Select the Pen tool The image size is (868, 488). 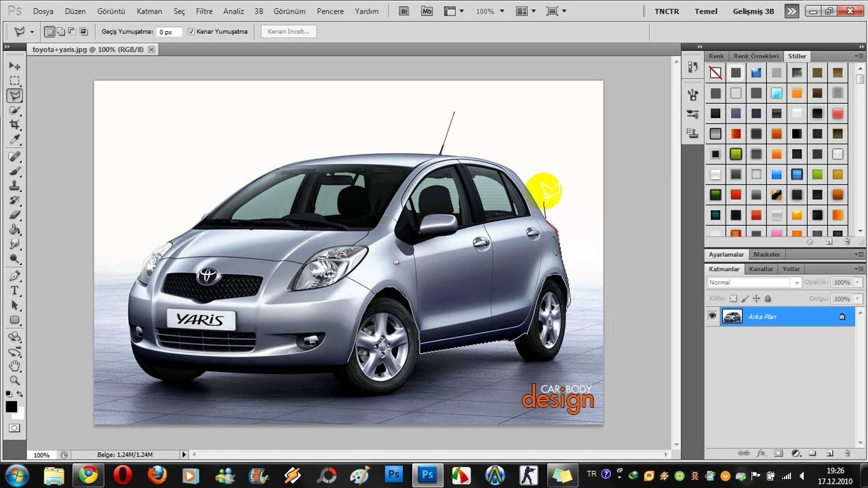tap(14, 276)
